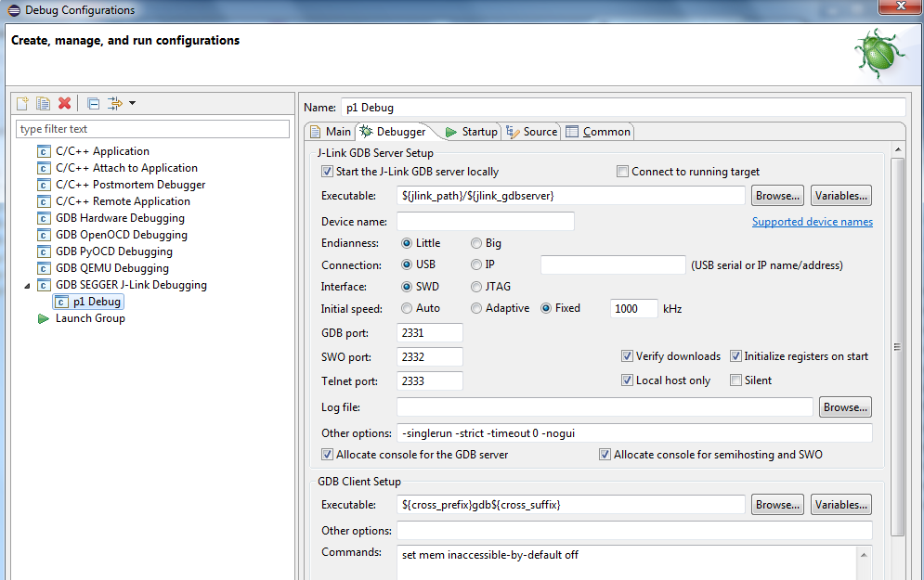Select GDB OpenOCD Debugging text in the tree
The image size is (924, 580).
pyautogui.click(x=122, y=235)
